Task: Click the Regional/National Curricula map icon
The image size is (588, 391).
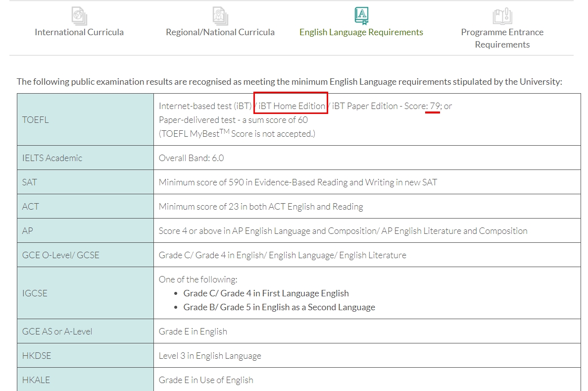Action: click(220, 16)
